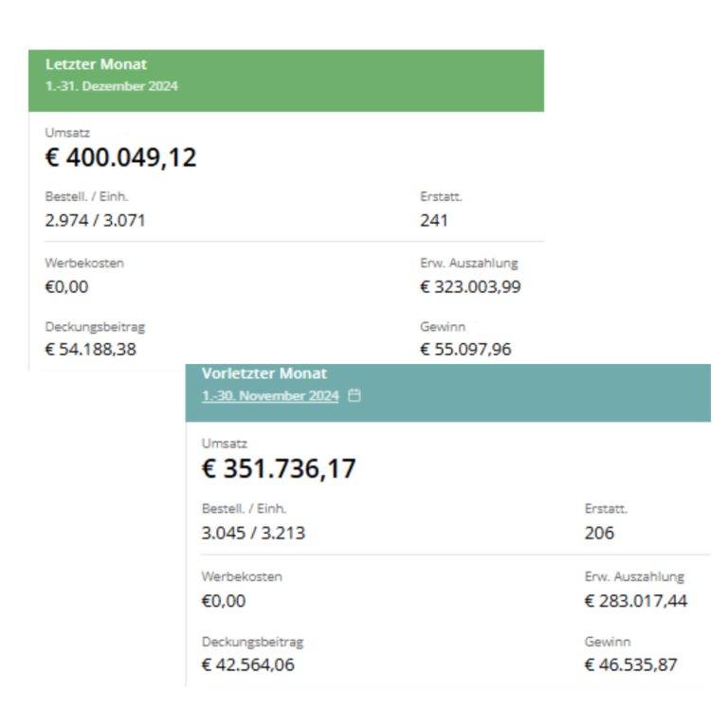This screenshot has width=728, height=728.
Task: Select the November orders figure 3.045 / 3.213
Action: pyautogui.click(x=253, y=533)
